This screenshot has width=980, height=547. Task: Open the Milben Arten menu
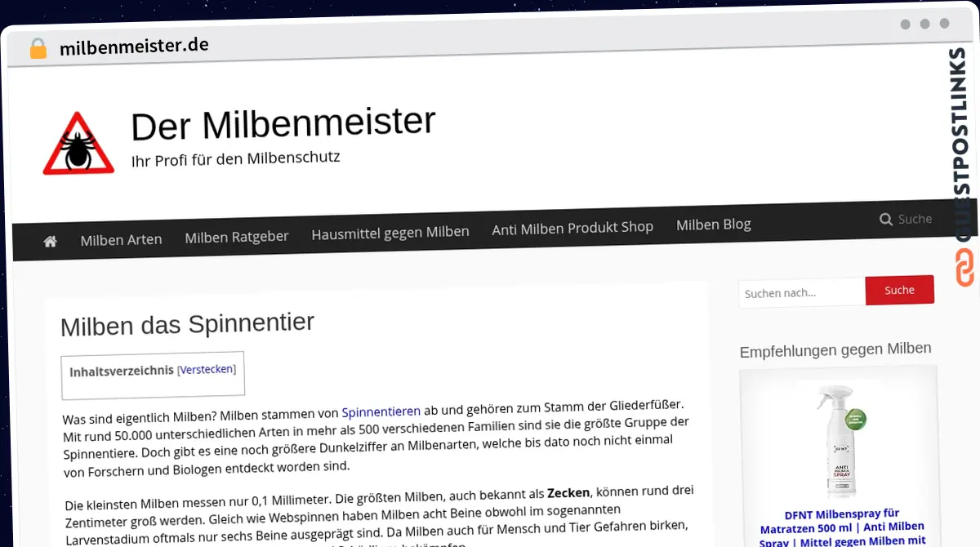coord(121,239)
